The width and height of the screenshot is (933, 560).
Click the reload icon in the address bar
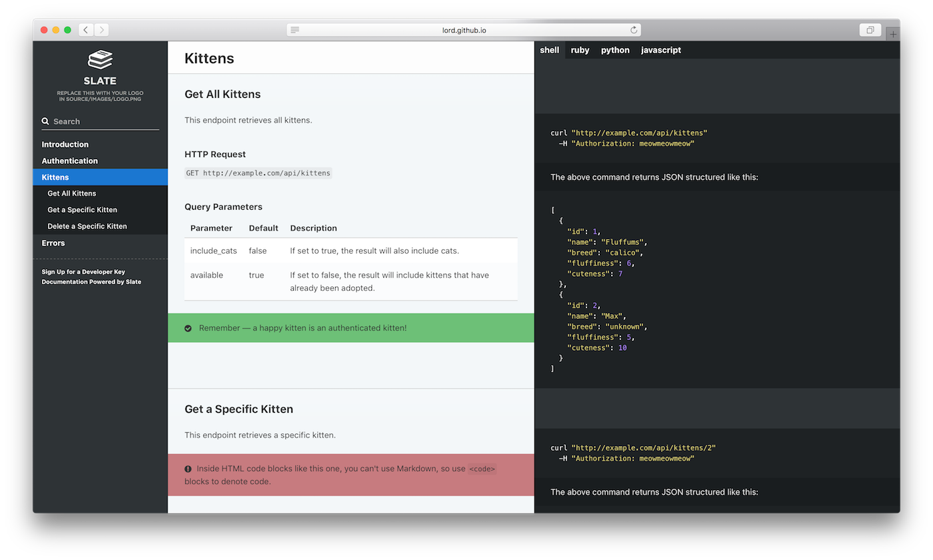[633, 29]
